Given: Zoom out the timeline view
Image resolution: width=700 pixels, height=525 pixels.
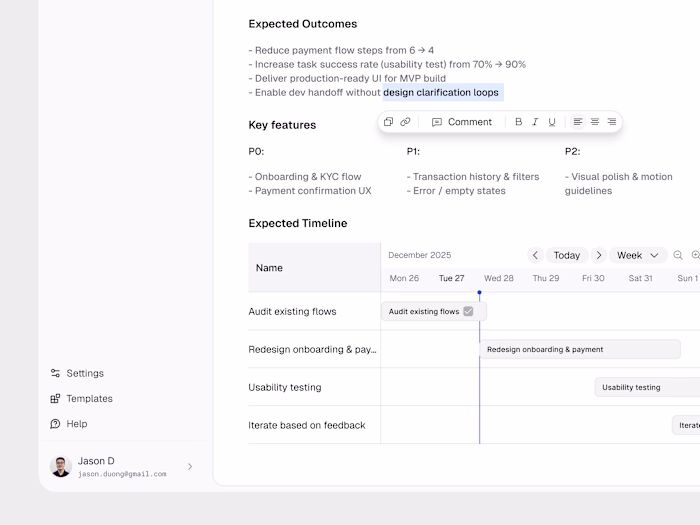Looking at the screenshot, I should point(678,255).
